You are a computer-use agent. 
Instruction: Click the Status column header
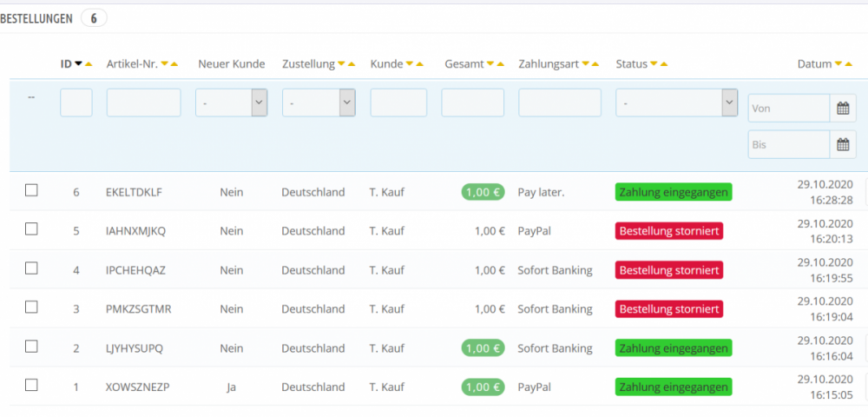pos(632,64)
